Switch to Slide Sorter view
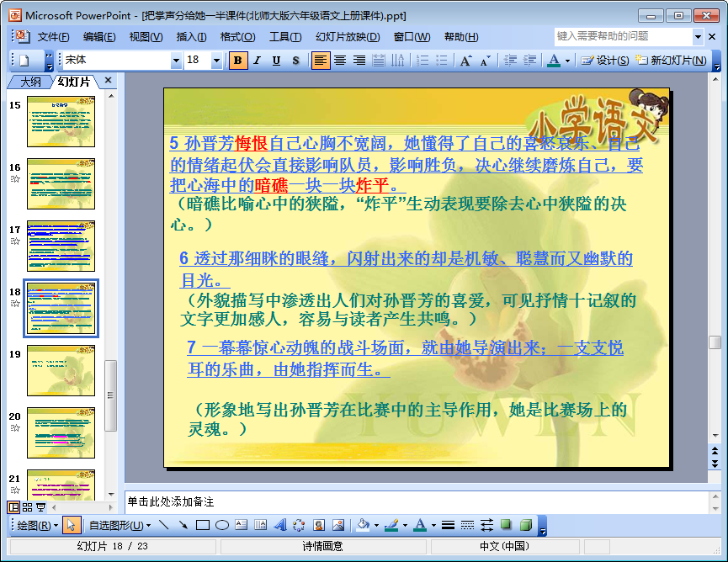 (x=28, y=507)
